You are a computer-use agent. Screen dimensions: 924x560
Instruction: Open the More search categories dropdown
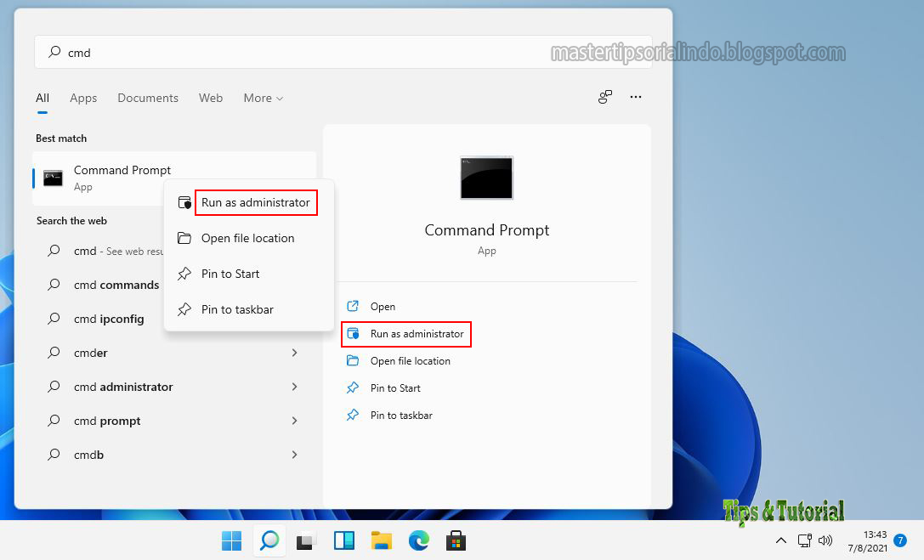point(263,98)
